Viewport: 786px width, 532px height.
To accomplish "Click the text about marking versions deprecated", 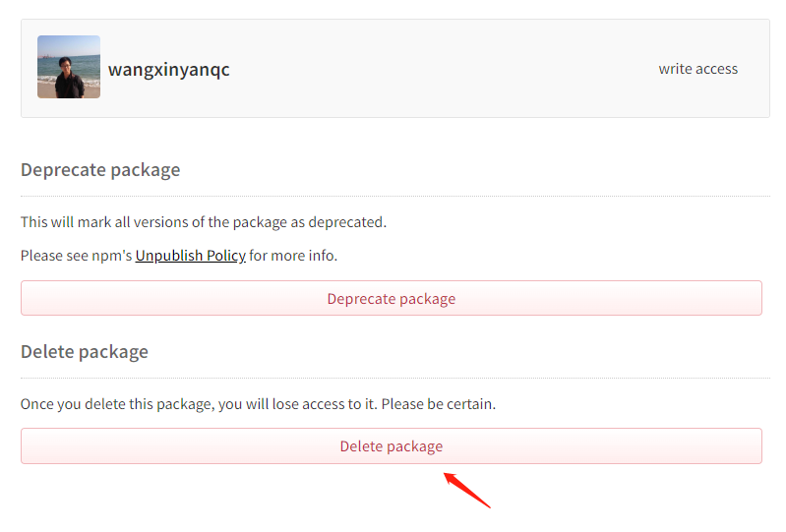I will [204, 222].
